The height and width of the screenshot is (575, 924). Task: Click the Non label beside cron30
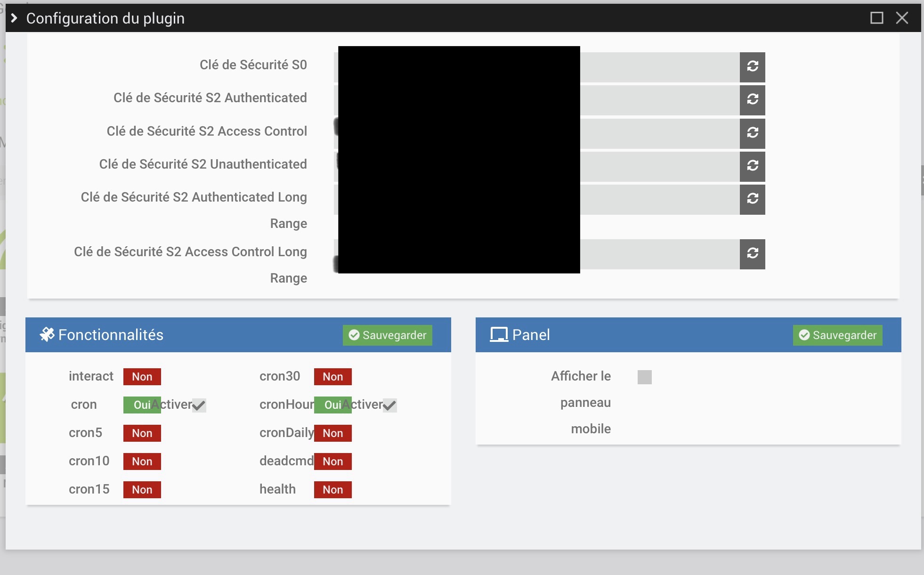pos(332,377)
